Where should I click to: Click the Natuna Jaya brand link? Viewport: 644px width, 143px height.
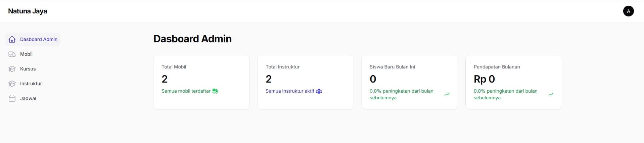click(28, 11)
